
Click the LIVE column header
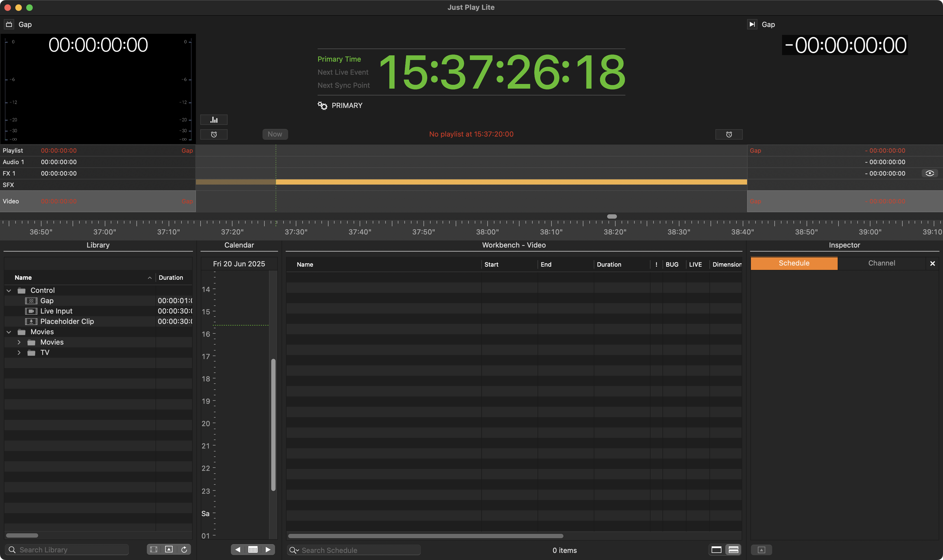[x=695, y=264]
